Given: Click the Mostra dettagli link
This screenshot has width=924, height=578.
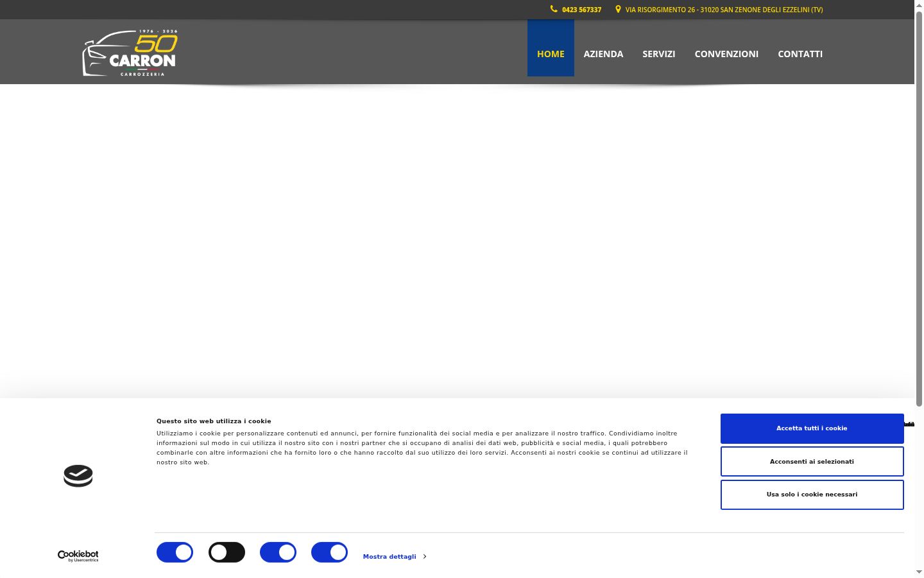Looking at the screenshot, I should [389, 557].
